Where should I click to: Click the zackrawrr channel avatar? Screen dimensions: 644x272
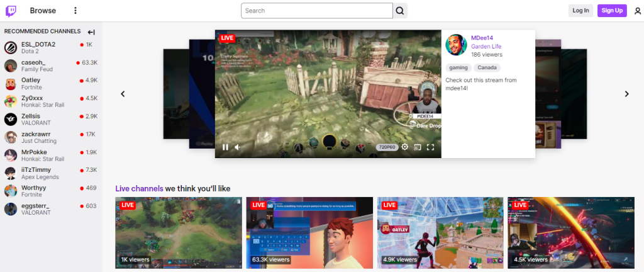[11, 137]
